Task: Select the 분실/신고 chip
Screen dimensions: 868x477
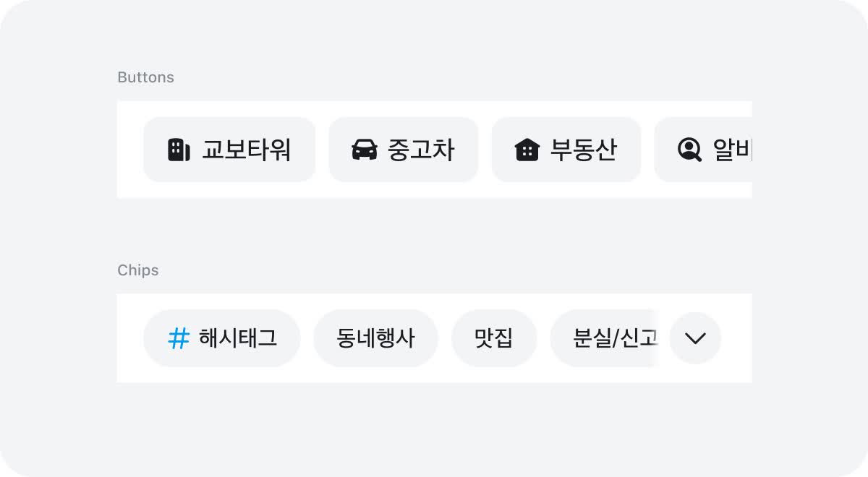Action: tap(608, 338)
